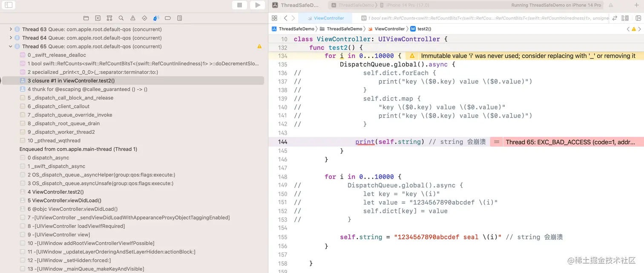Collapse Thread 65 disclosure triangle
This screenshot has width=644, height=273.
pyautogui.click(x=11, y=46)
